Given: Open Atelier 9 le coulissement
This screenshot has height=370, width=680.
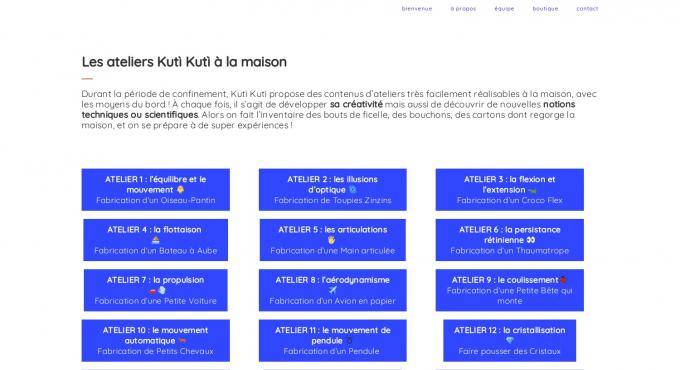Looking at the screenshot, I should click(510, 290).
